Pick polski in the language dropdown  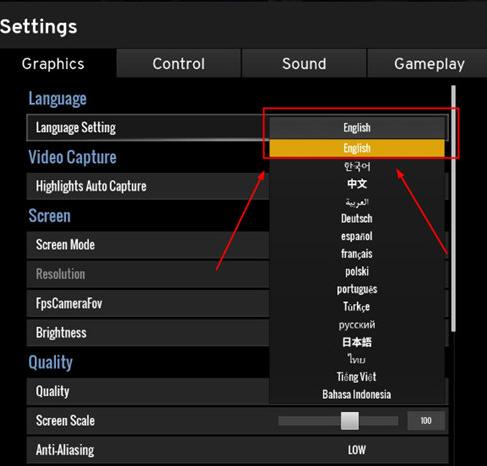(357, 272)
